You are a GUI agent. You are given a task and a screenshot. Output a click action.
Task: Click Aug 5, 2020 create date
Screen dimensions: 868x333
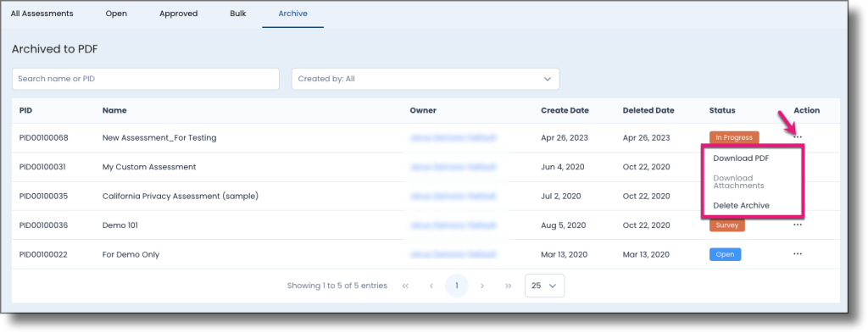pyautogui.click(x=563, y=225)
